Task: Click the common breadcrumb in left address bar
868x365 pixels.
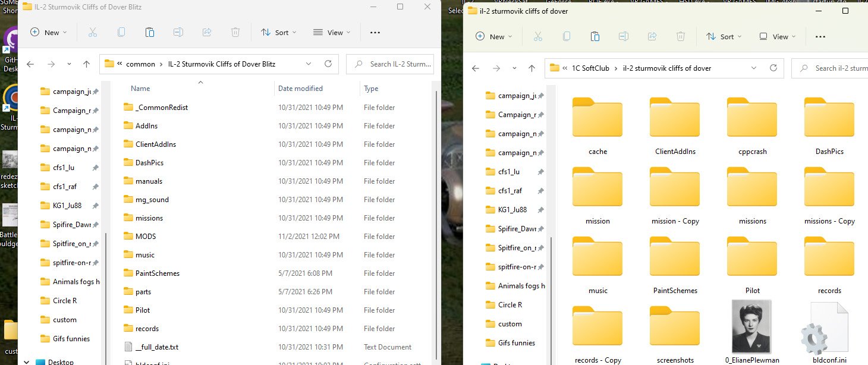Action: (x=140, y=64)
